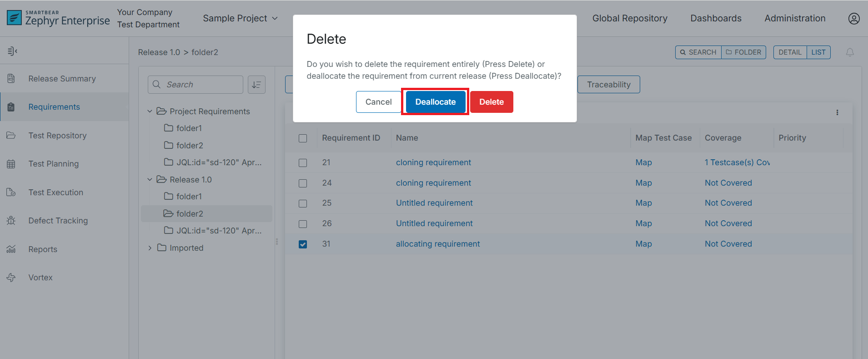Select folder1 under Project Requirements
Viewport: 868px width, 359px height.
pyautogui.click(x=189, y=128)
